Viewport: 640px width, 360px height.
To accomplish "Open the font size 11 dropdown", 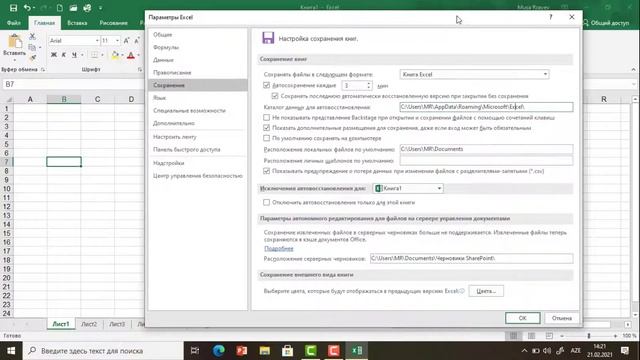I will [x=117, y=40].
